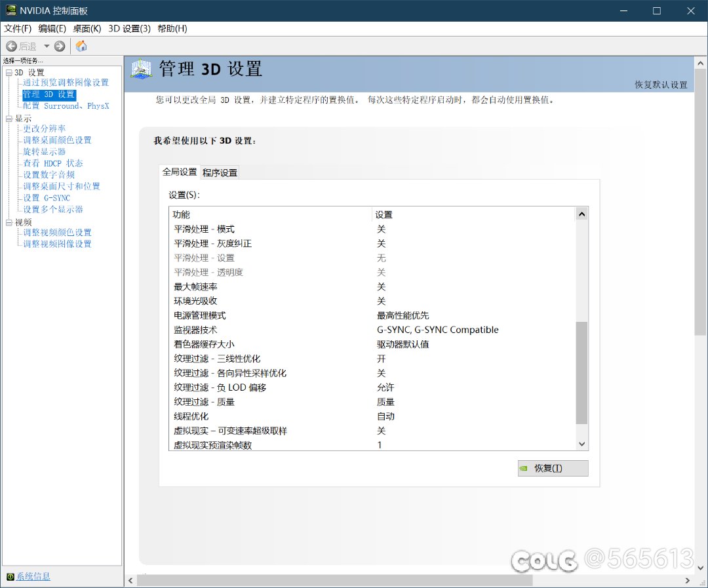This screenshot has width=708, height=588.
Task: Click G-SYNC, G-SYNC Compatible value
Action: coord(437,330)
